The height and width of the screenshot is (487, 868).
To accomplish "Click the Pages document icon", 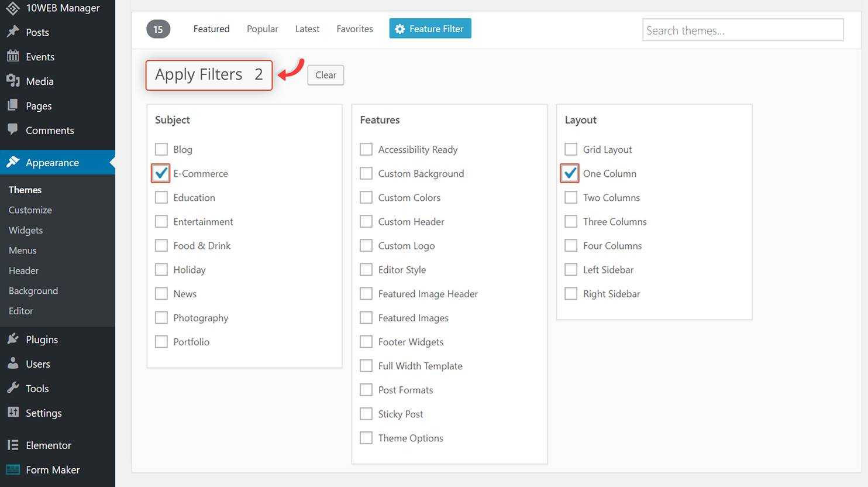I will pos(13,105).
